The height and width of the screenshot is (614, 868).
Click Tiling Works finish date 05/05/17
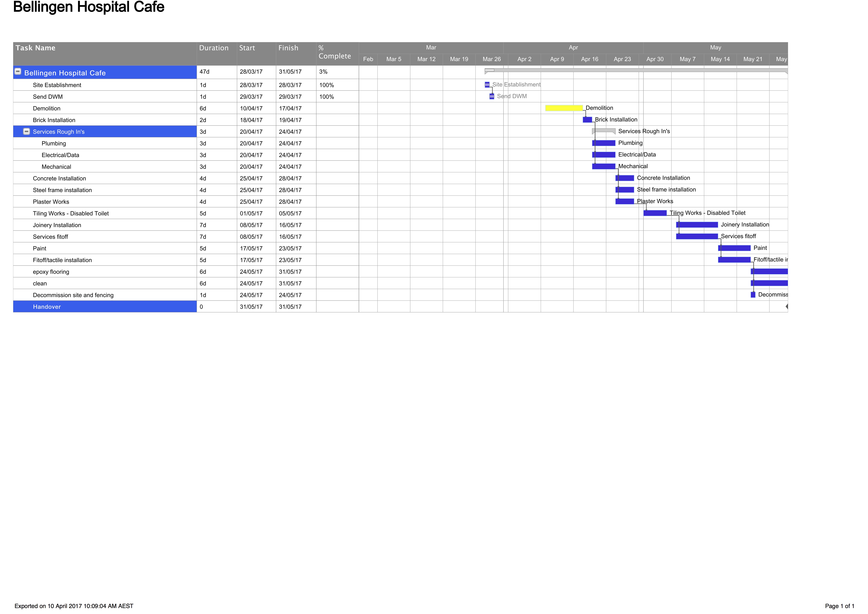click(x=296, y=213)
